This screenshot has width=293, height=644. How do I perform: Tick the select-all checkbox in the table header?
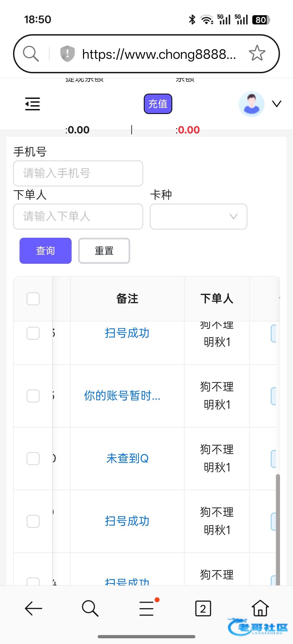click(x=33, y=299)
